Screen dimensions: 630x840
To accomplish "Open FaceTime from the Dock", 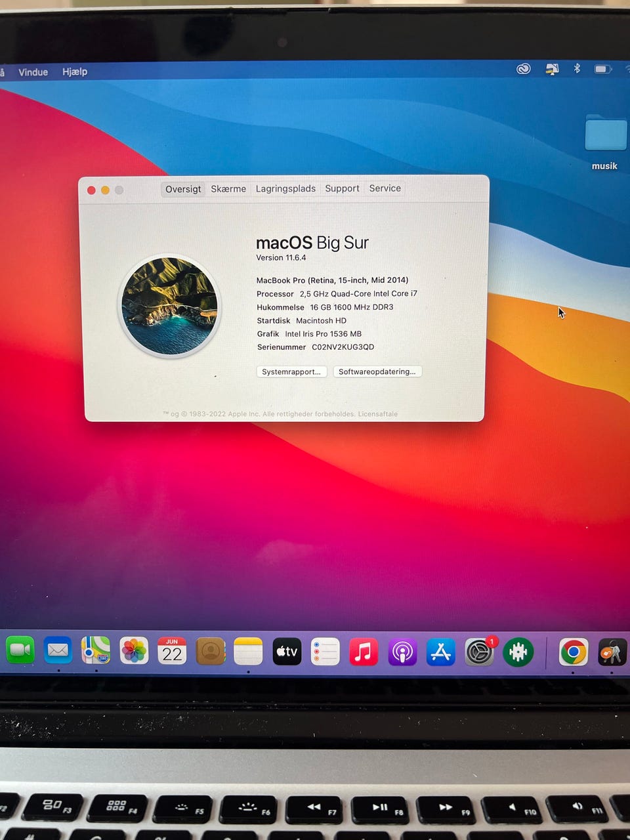I will coord(20,650).
